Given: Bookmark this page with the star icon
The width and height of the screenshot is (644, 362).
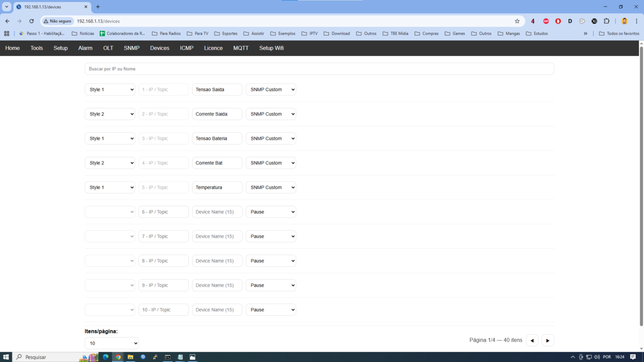Looking at the screenshot, I should click(x=517, y=21).
